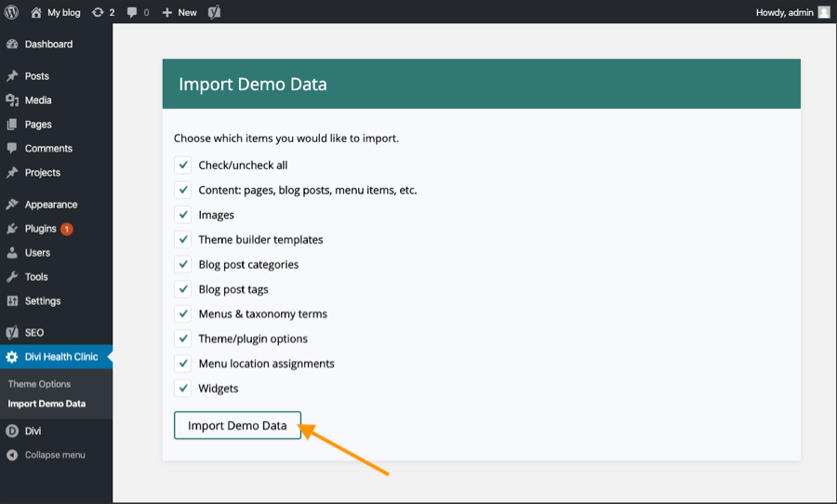Open the Plugins menu label
The width and height of the screenshot is (837, 504).
point(41,229)
